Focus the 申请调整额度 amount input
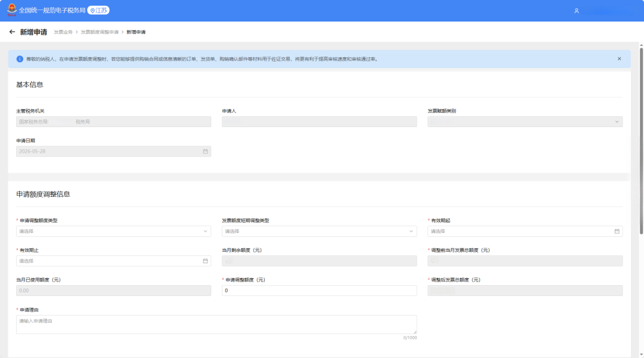Viewport: 644px width, 358px height. (319, 290)
